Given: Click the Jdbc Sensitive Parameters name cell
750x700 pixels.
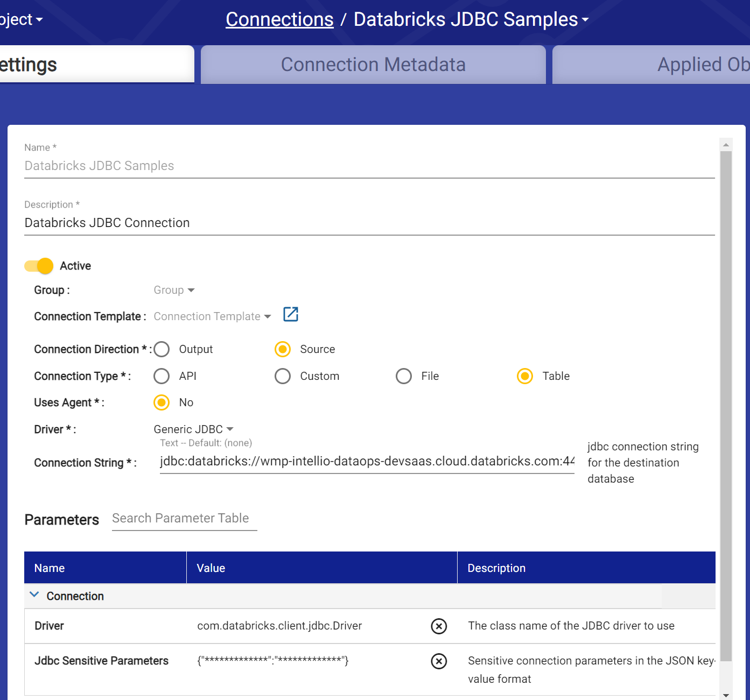Looking at the screenshot, I should click(101, 661).
